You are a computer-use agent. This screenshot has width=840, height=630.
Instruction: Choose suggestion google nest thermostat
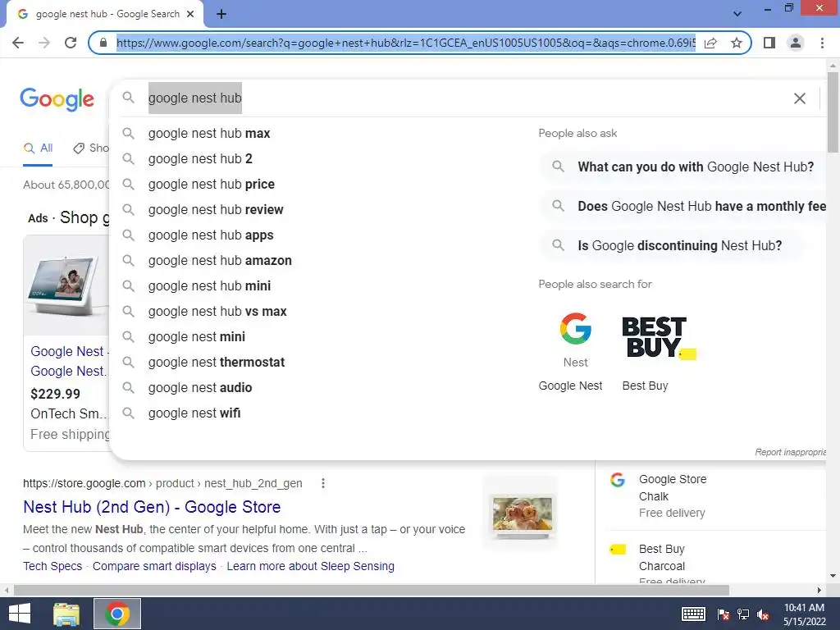[216, 362]
